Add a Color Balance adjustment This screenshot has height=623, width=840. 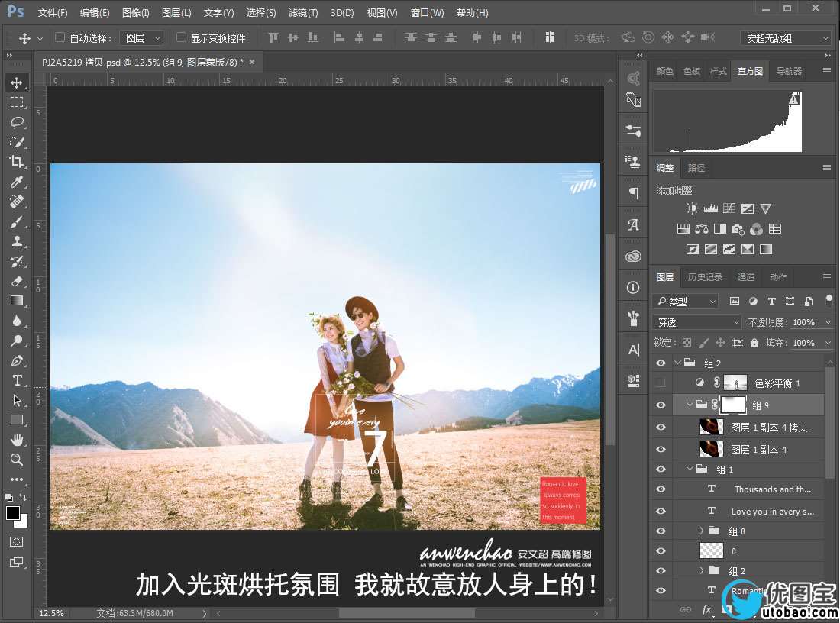[x=701, y=229]
